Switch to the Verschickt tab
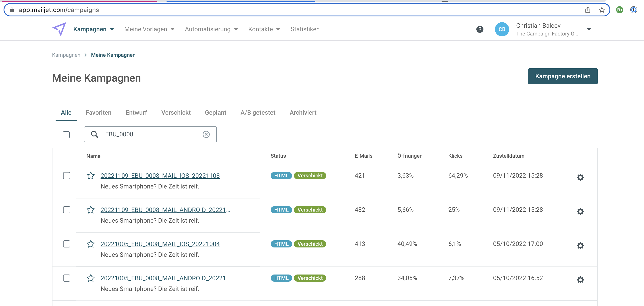 click(176, 112)
